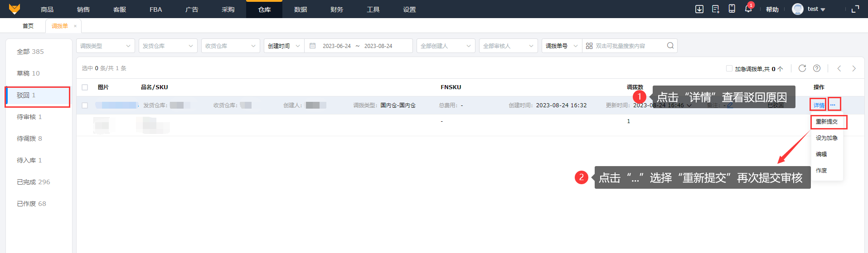
Task: Open the "..." more actions button
Action: click(x=833, y=105)
